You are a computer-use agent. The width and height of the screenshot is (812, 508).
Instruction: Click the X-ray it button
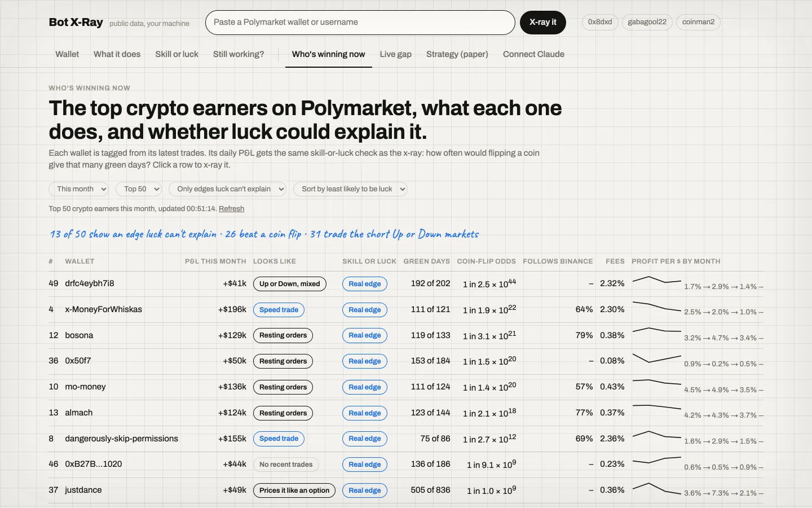click(543, 23)
